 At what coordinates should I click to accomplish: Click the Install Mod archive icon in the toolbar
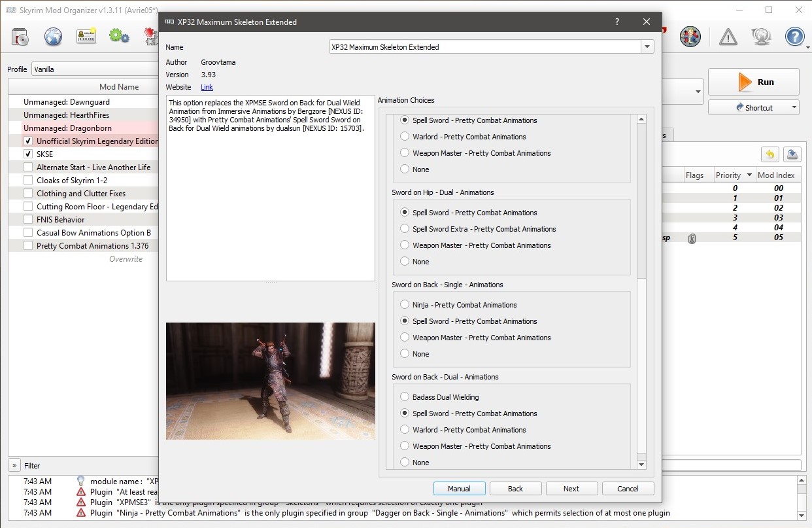[21, 36]
